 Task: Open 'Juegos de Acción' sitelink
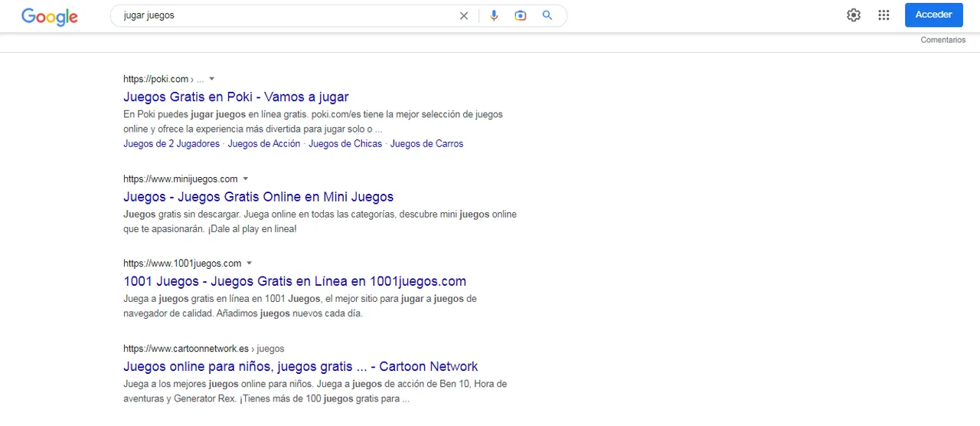tap(264, 143)
